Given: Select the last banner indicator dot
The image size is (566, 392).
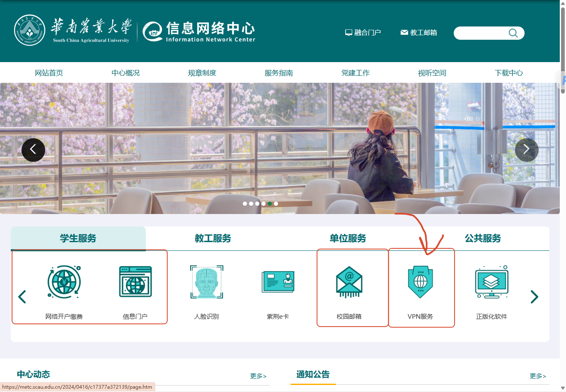Looking at the screenshot, I should 276,204.
